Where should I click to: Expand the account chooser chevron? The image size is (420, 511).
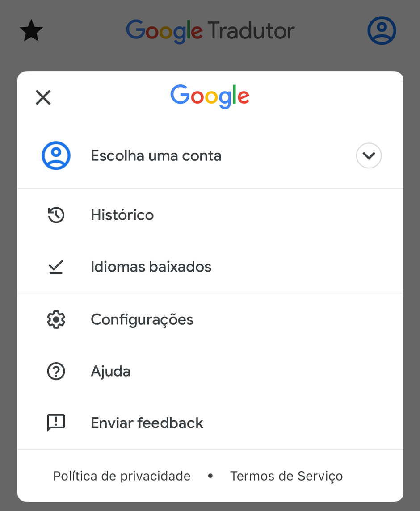click(x=369, y=156)
